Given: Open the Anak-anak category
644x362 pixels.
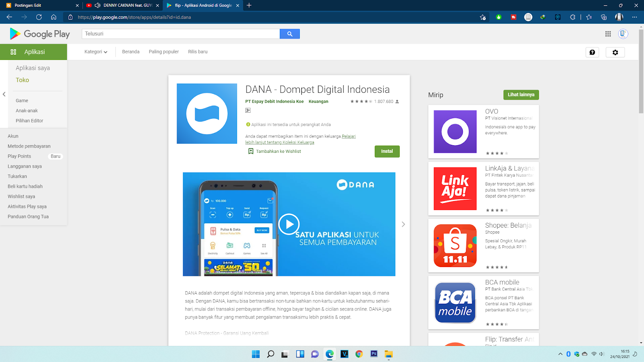Looking at the screenshot, I should pos(27,111).
